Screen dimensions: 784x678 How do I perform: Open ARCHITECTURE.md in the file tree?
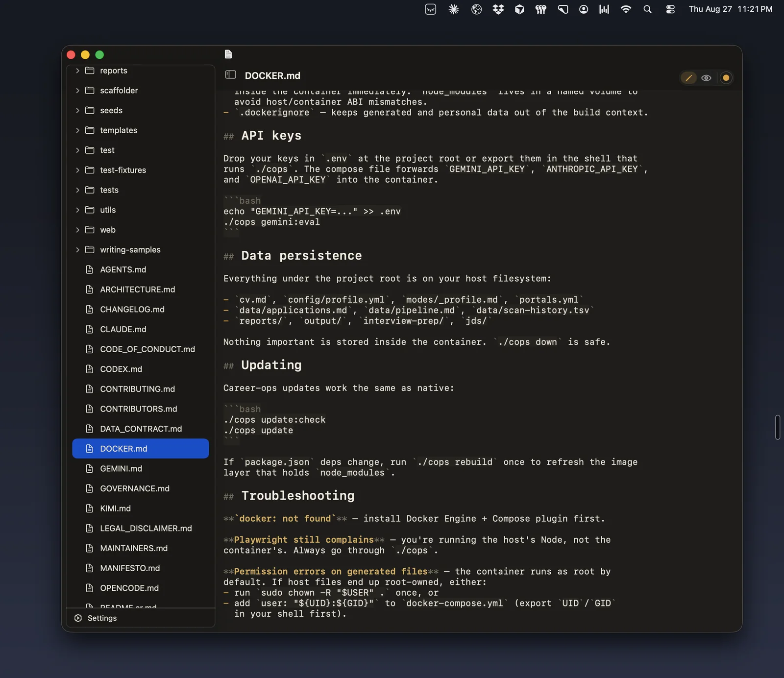140,290
